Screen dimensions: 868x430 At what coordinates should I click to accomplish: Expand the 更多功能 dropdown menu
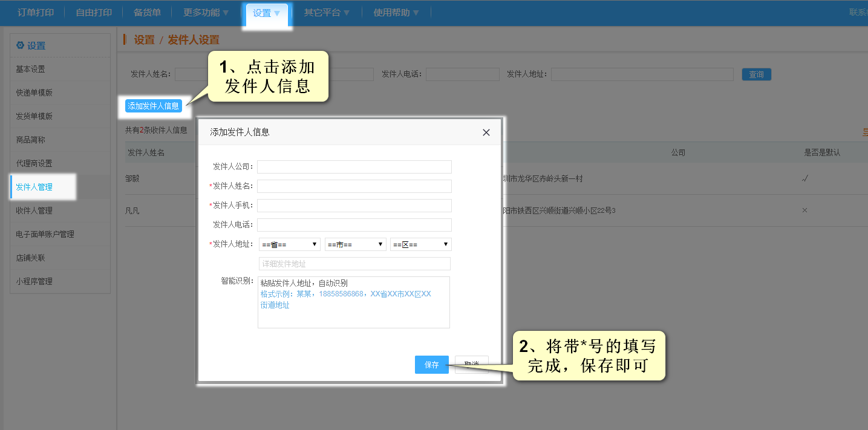(x=206, y=13)
